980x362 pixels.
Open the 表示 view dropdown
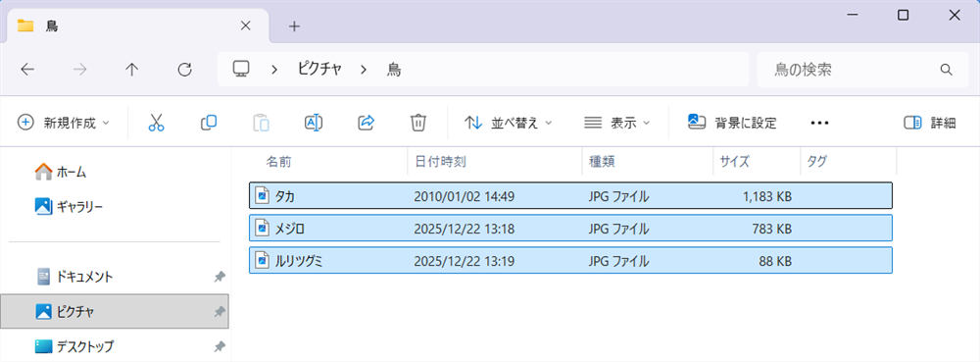pos(616,123)
